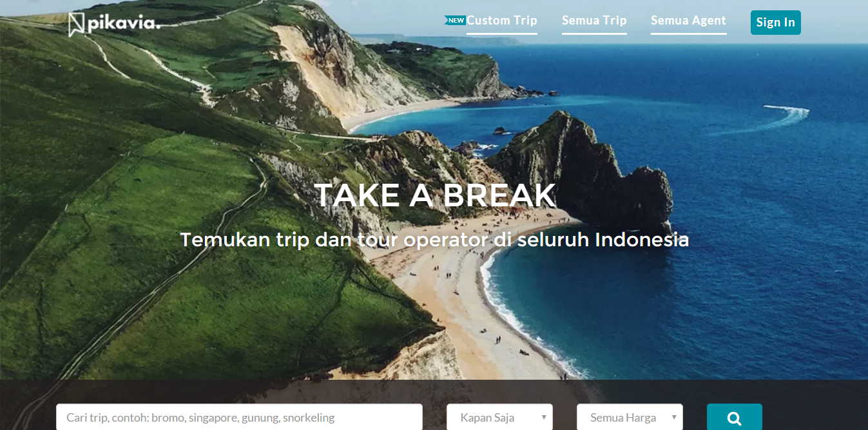
Task: Go to Semua Trip
Action: (594, 21)
